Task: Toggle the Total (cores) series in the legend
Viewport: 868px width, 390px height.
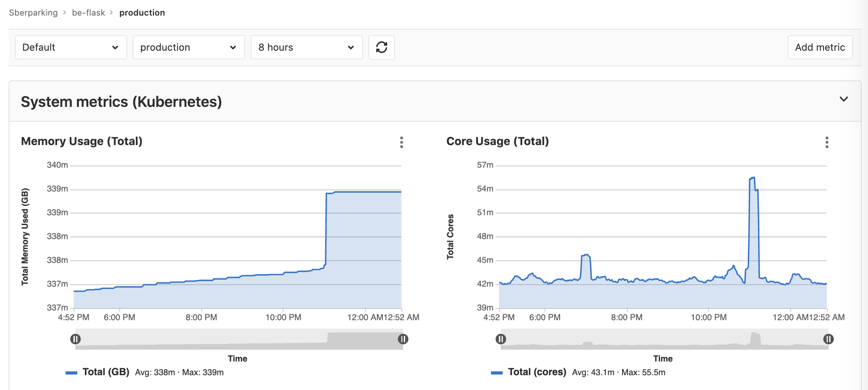Action: [537, 372]
